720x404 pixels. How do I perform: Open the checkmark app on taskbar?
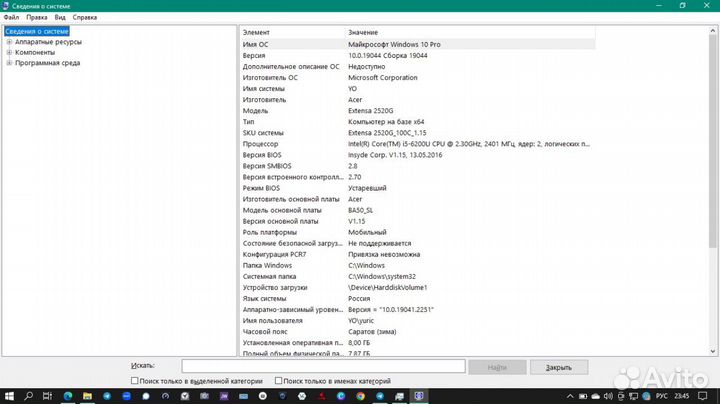tap(185, 396)
